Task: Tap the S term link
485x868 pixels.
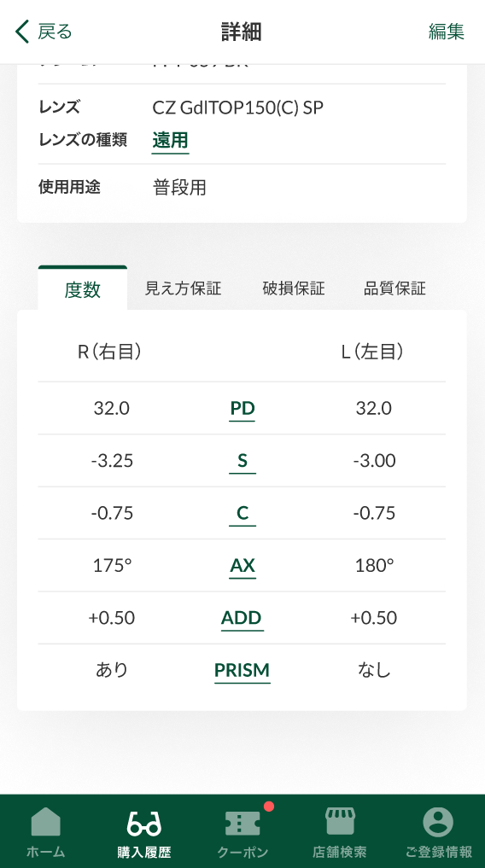Action: click(x=242, y=462)
